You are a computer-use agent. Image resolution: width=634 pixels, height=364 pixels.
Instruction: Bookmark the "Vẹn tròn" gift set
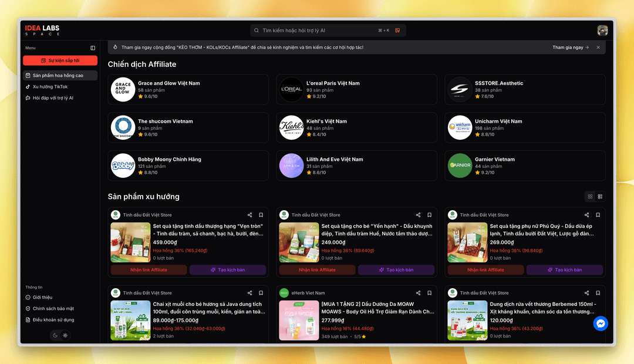(x=261, y=215)
